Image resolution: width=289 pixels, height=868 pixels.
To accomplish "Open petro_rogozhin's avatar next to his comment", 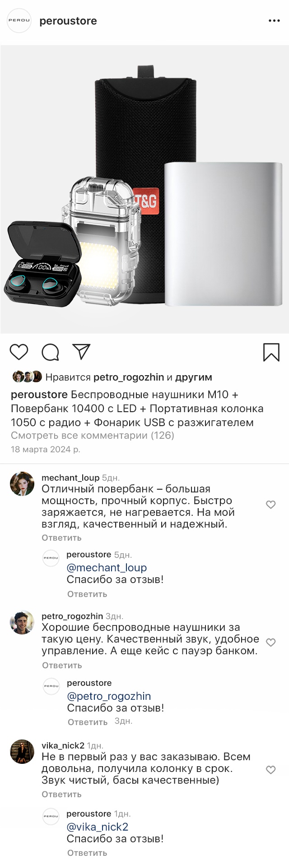I will pyautogui.click(x=22, y=622).
